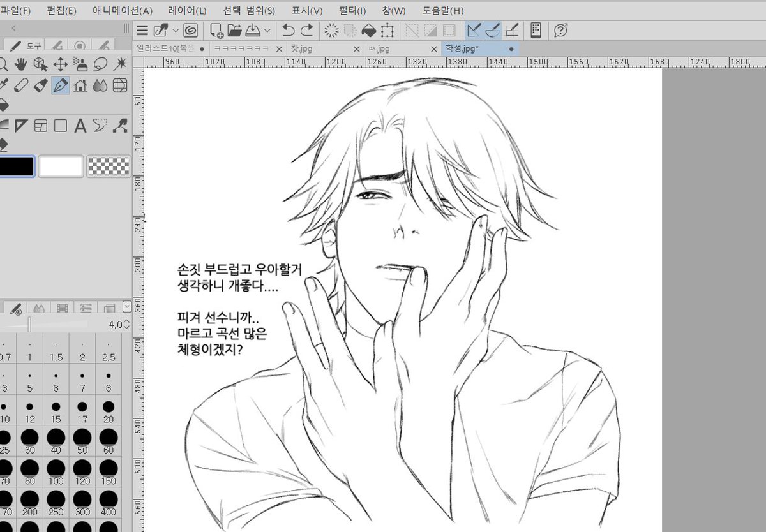This screenshot has width=766, height=532.
Task: Collapse the left palette dock arrow
Action: pyautogui.click(x=14, y=28)
